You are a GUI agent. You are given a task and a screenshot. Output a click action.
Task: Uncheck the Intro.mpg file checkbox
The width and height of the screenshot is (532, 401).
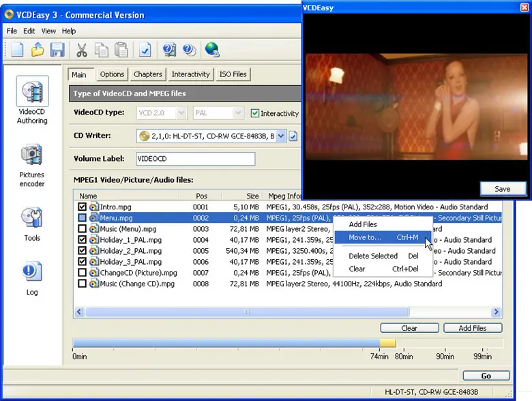pyautogui.click(x=83, y=207)
